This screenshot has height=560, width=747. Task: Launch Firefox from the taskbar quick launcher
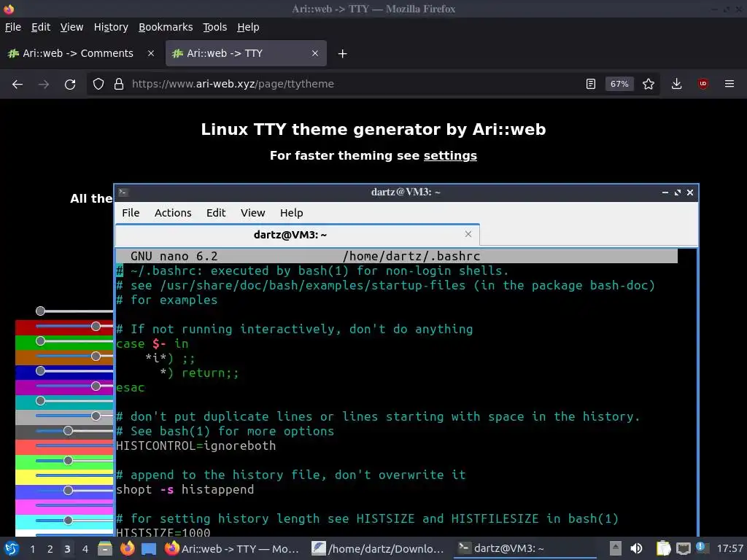click(127, 548)
